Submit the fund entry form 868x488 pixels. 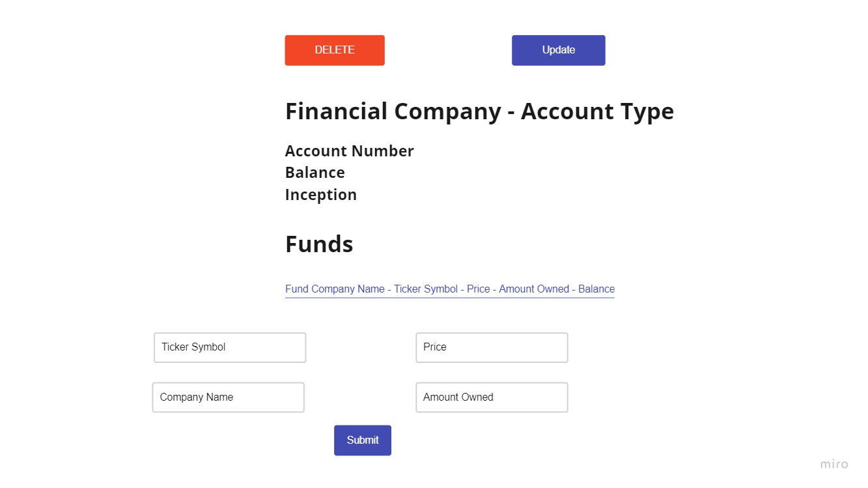click(x=362, y=440)
